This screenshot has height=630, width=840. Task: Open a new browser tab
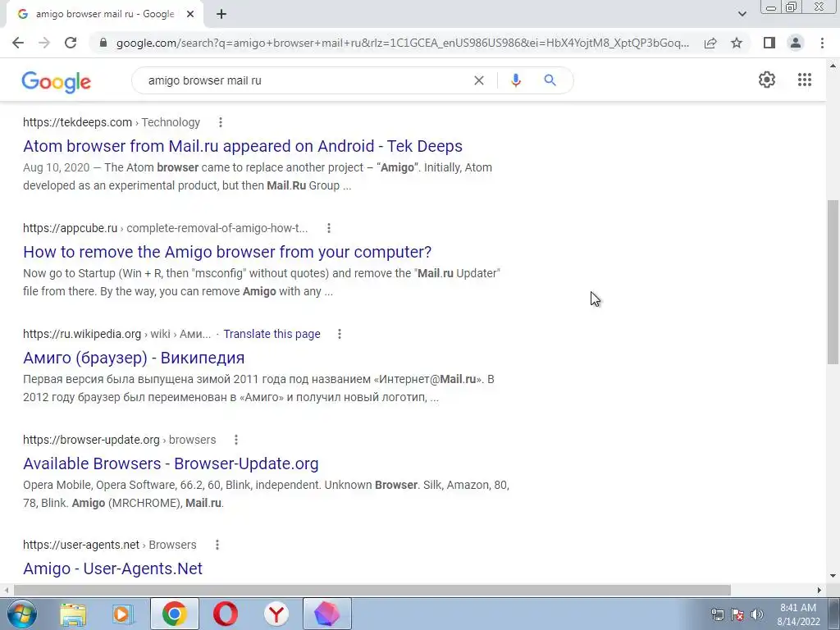tap(221, 15)
